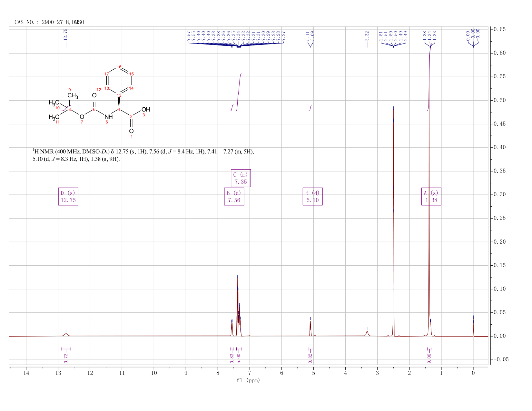This screenshot has width=532, height=411.
Task: Click the 1H NMR data summary text
Action: coord(143,155)
